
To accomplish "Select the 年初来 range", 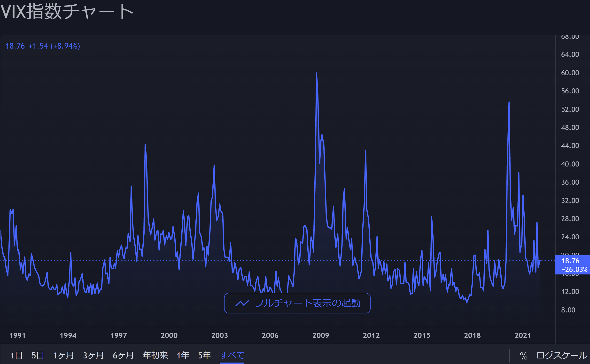I will coord(155,355).
